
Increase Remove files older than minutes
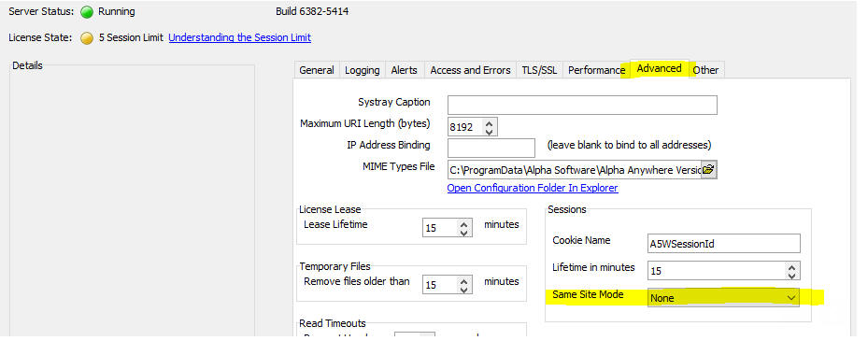464,281
